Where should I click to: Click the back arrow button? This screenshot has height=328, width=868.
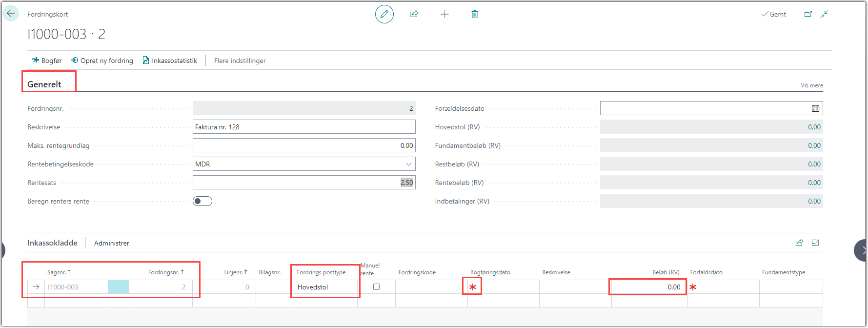[x=11, y=14]
